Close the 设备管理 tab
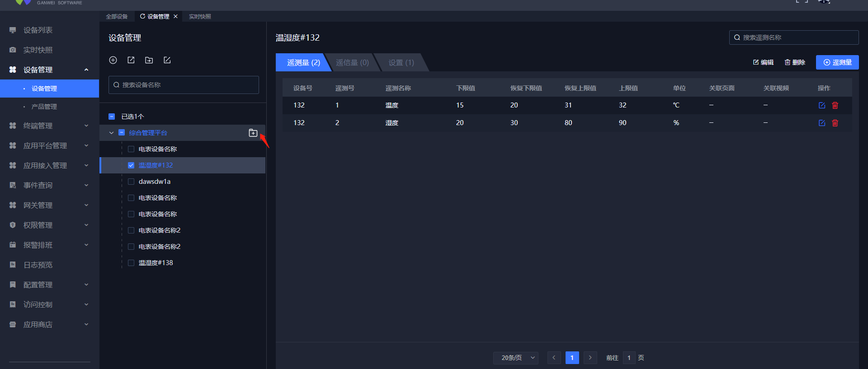The image size is (868, 369). pyautogui.click(x=175, y=16)
